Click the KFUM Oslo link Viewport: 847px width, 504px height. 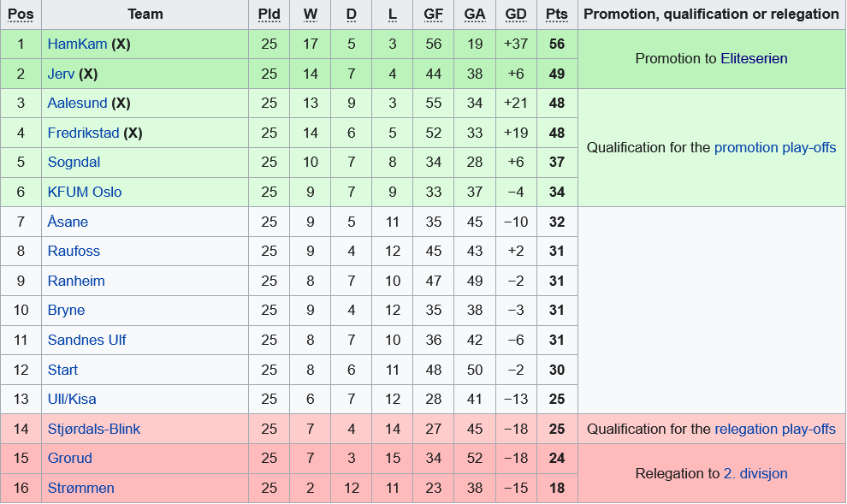tap(85, 192)
